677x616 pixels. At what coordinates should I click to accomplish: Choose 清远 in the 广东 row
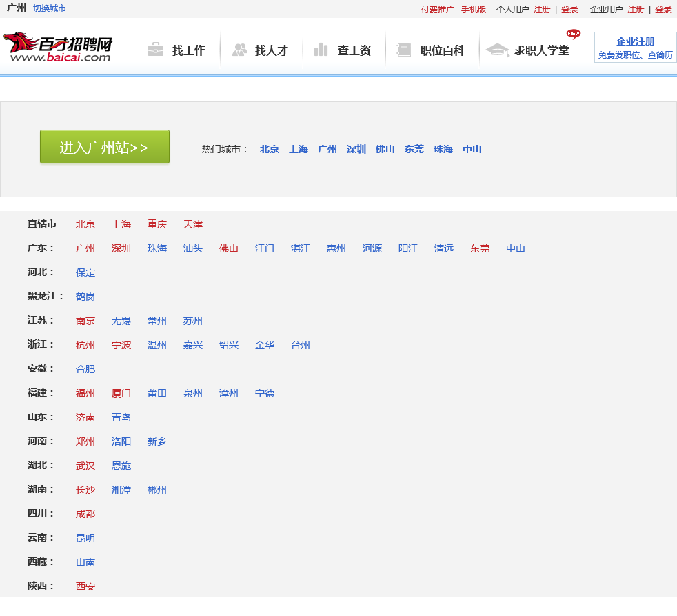tap(443, 248)
